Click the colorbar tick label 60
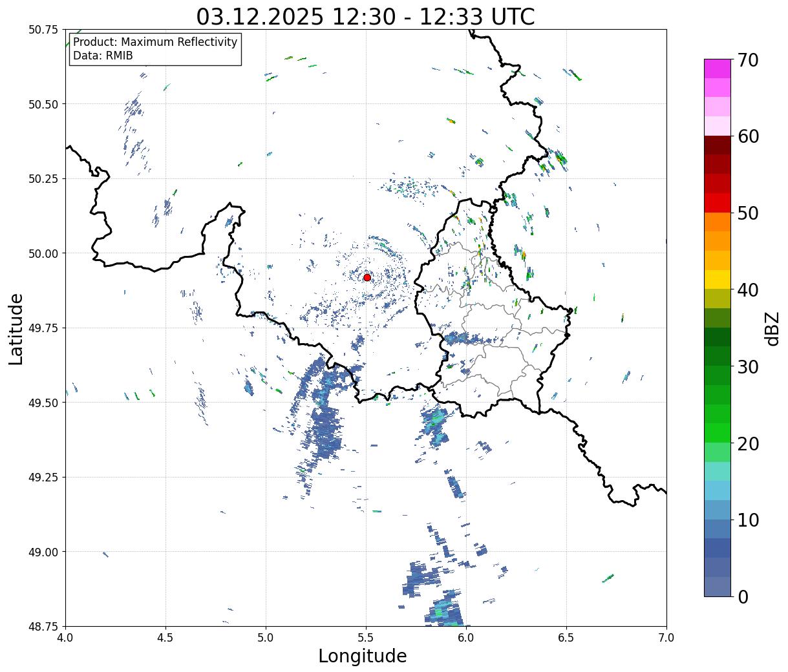 pyautogui.click(x=748, y=136)
